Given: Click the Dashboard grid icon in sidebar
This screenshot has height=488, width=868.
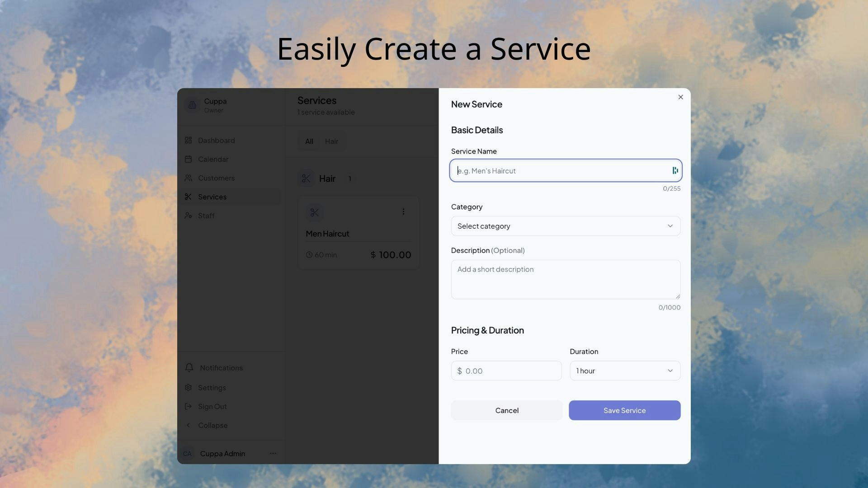Looking at the screenshot, I should 188,141.
